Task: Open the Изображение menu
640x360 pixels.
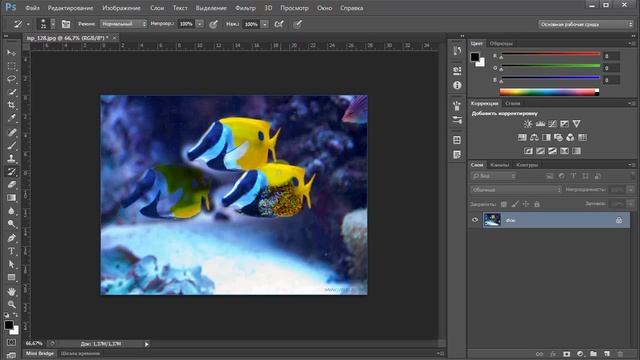Action: pos(121,8)
